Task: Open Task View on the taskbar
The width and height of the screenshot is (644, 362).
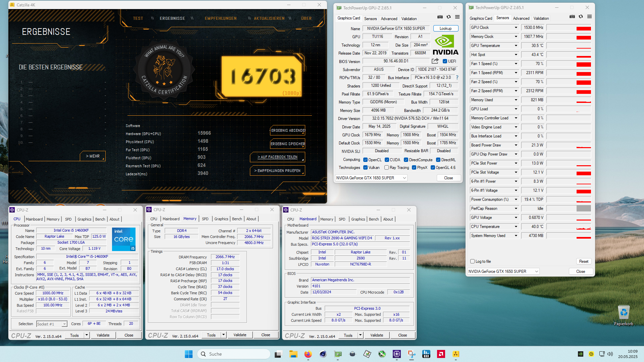Action: click(278, 354)
